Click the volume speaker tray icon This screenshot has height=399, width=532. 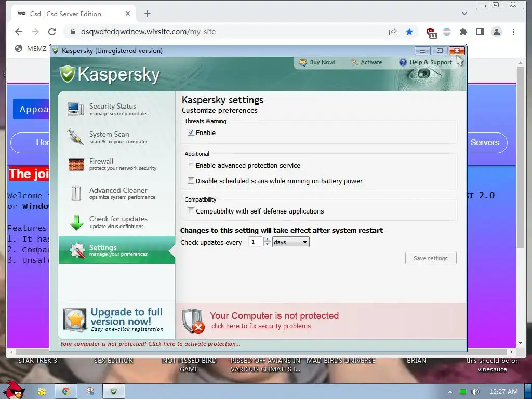(475, 392)
